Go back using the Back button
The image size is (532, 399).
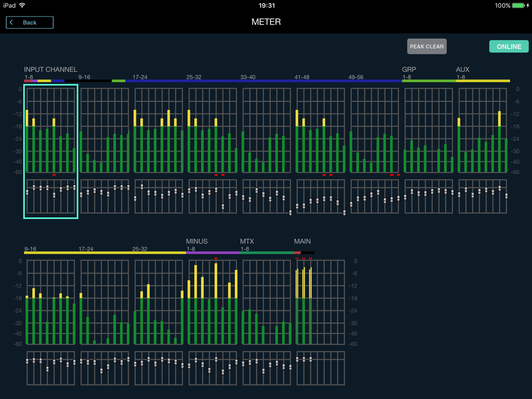29,22
